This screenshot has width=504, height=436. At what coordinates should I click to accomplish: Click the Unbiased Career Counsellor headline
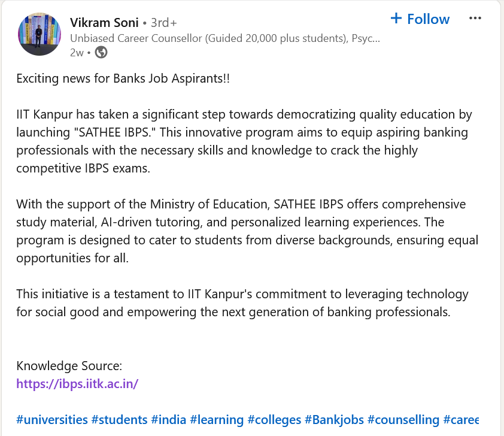[x=224, y=38]
